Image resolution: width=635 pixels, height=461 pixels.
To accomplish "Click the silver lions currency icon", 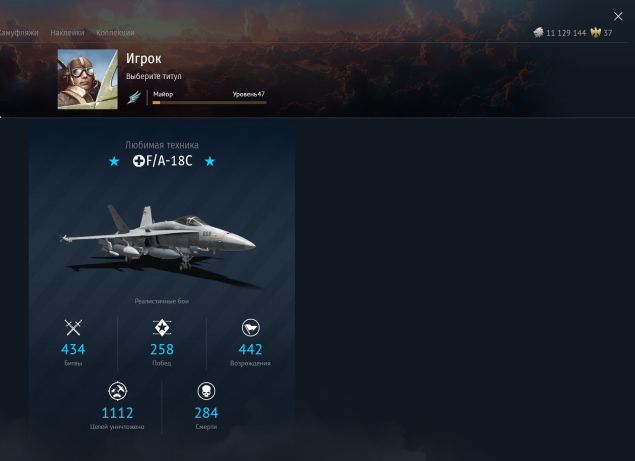I will click(538, 33).
